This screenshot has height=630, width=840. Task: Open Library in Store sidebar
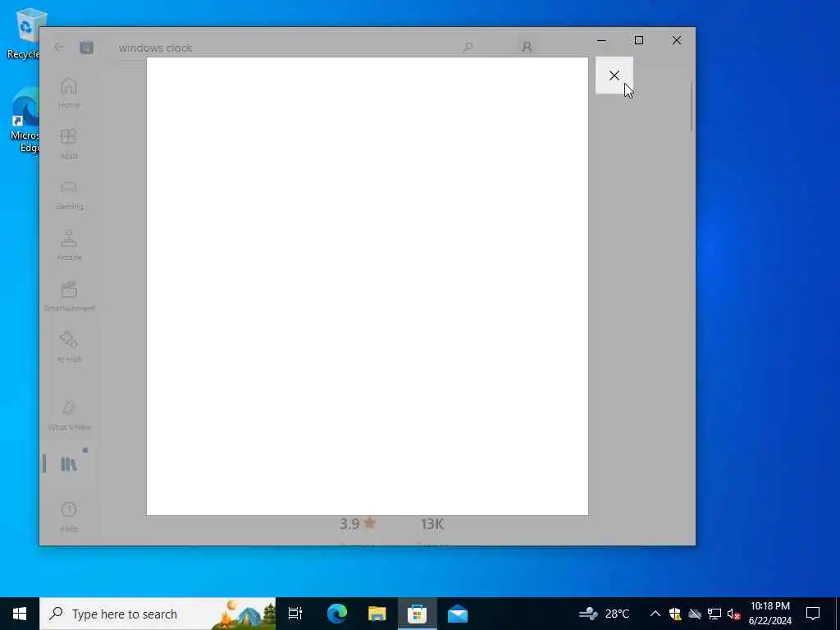click(x=69, y=464)
